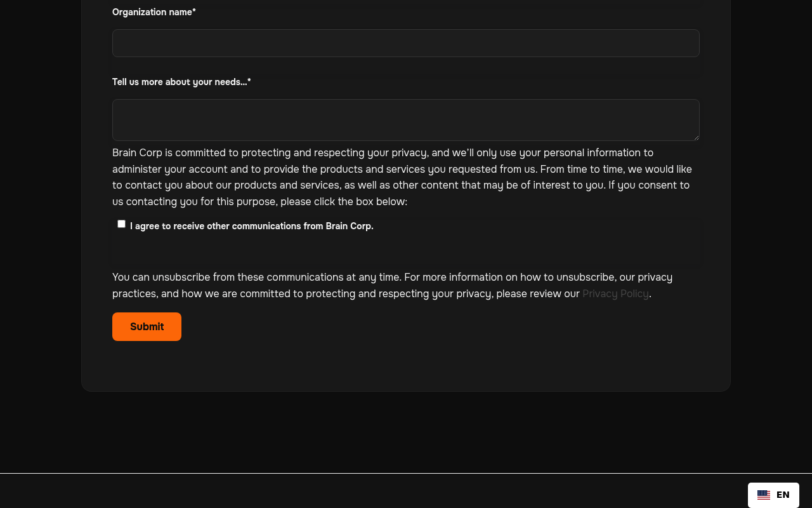Viewport: 812px width, 508px height.
Task: Click the 'Tell us more about your needs' label
Action: tap(181, 82)
